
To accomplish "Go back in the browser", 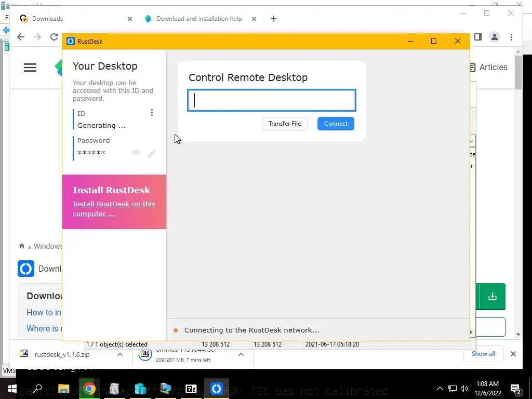I will point(21,37).
